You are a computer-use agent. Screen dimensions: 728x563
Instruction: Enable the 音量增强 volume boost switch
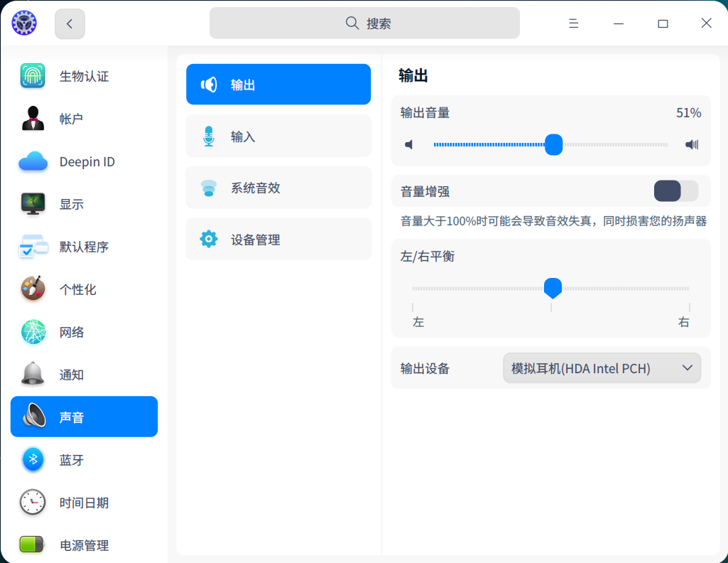(675, 191)
